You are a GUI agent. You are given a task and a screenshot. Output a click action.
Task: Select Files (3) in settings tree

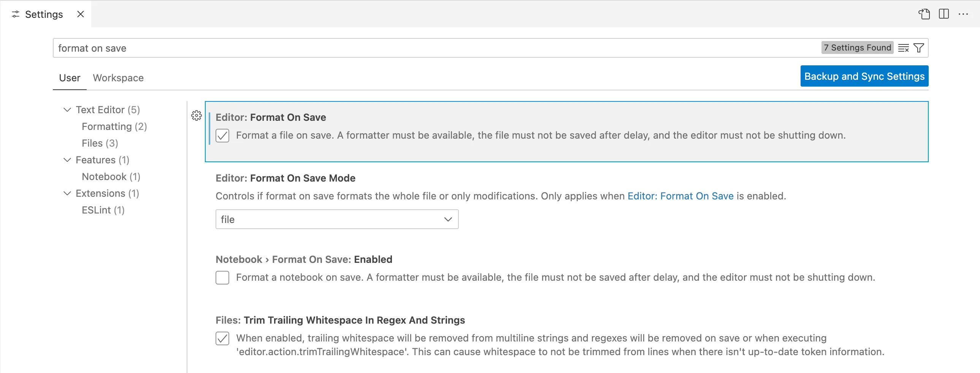100,143
